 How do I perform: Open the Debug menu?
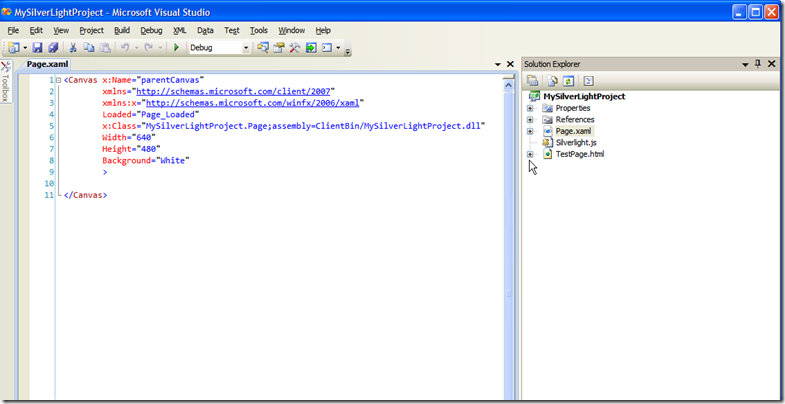[x=151, y=31]
